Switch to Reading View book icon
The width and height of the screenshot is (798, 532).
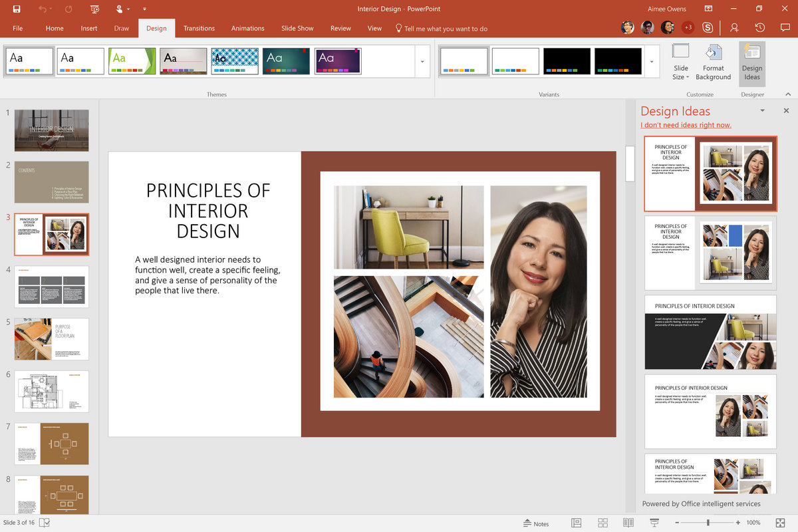click(x=628, y=523)
